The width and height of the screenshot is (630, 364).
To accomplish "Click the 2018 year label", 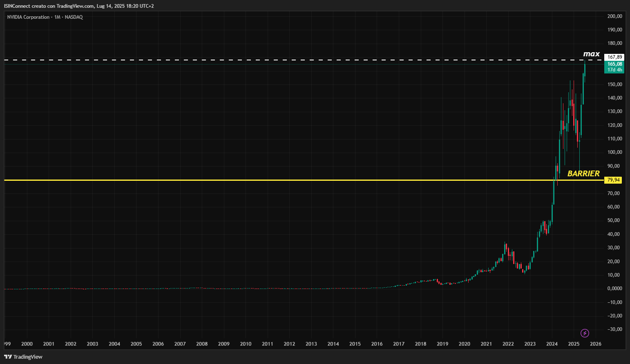I will [420, 344].
